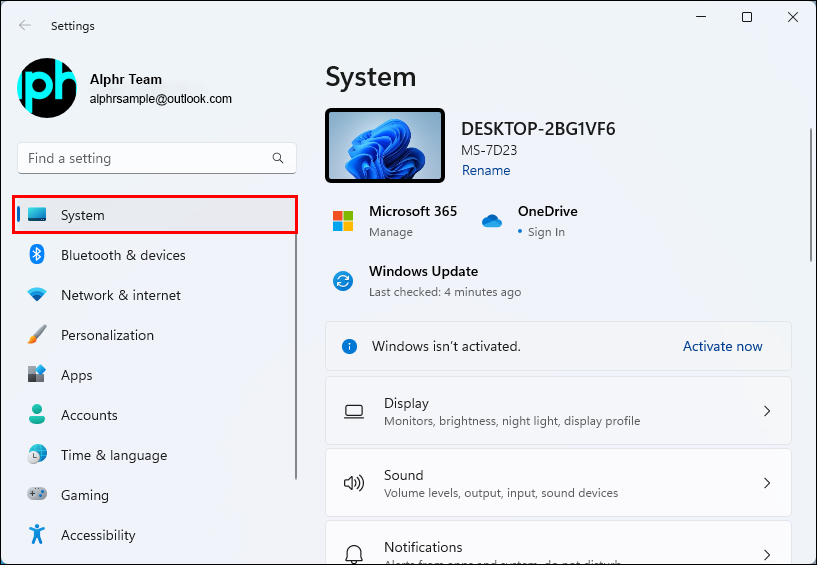This screenshot has height=565, width=817.
Task: Click the alphrsample@outlook.com email text
Action: tap(160, 99)
